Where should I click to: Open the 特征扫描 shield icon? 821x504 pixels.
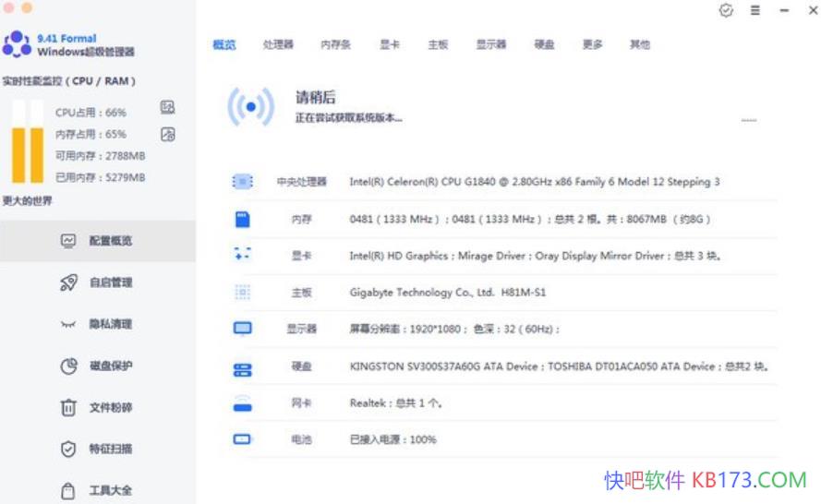pos(68,449)
